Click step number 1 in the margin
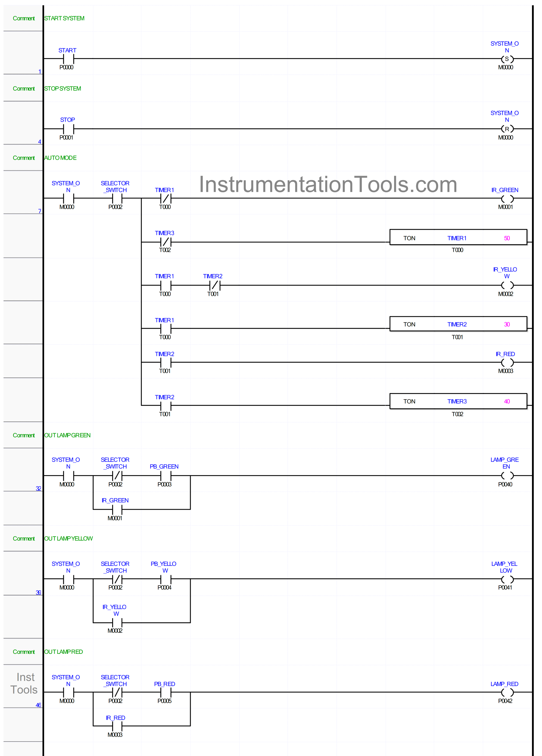The width and height of the screenshot is (542, 756). pyautogui.click(x=40, y=71)
